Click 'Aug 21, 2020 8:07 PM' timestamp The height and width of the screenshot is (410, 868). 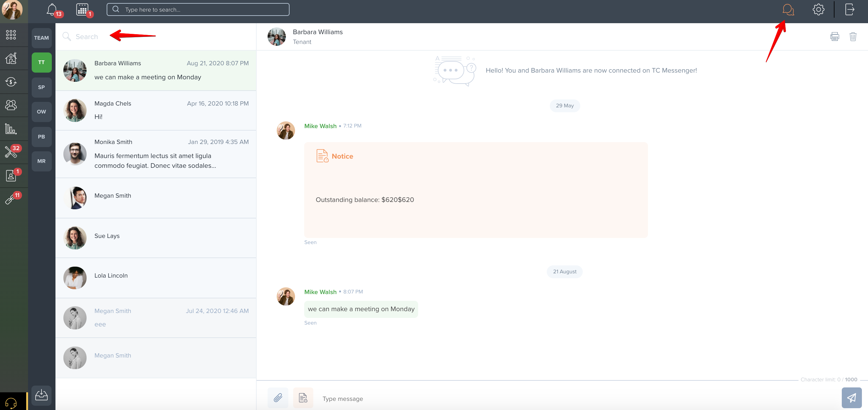point(218,63)
